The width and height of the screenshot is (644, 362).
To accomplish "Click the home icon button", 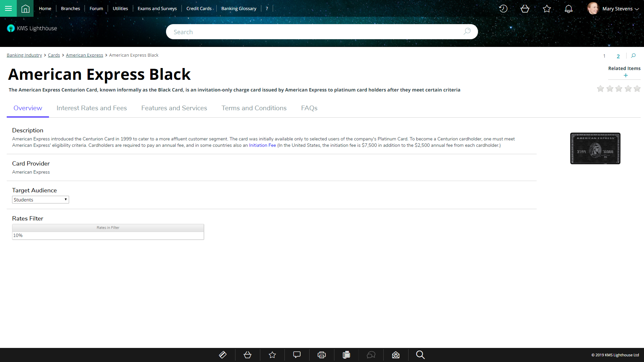I will (x=25, y=8).
